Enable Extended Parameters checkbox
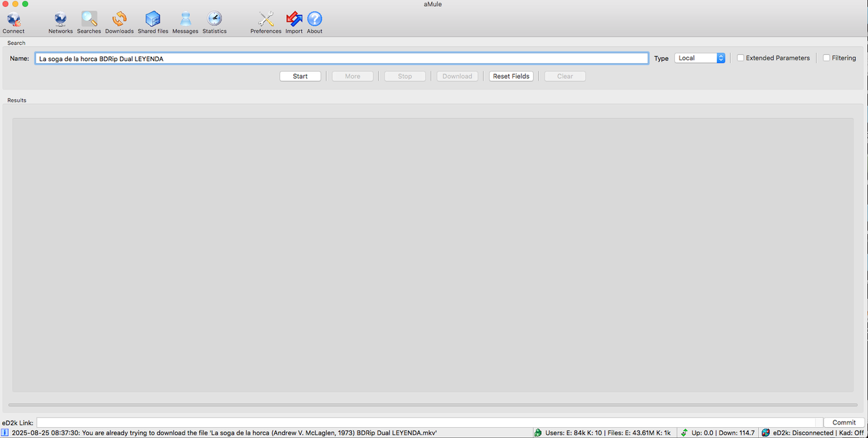Image resolution: width=868 pixels, height=438 pixels. pos(774,58)
